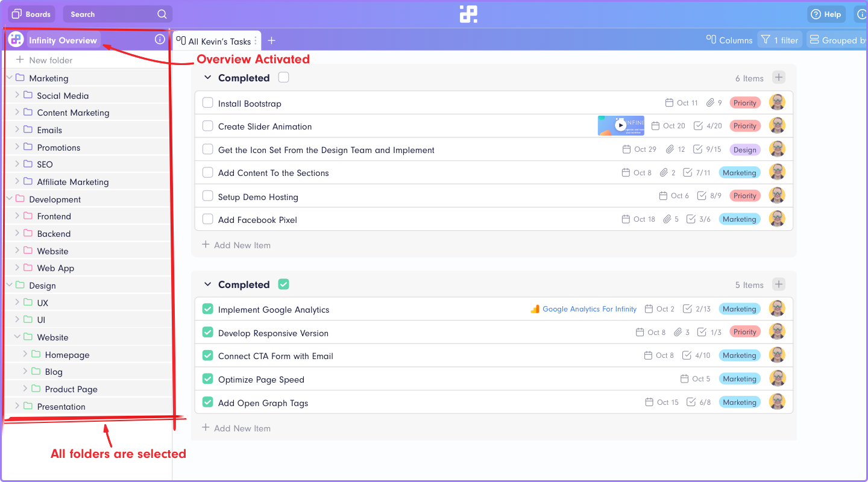Expand the Content Marketing folder

pos(17,112)
